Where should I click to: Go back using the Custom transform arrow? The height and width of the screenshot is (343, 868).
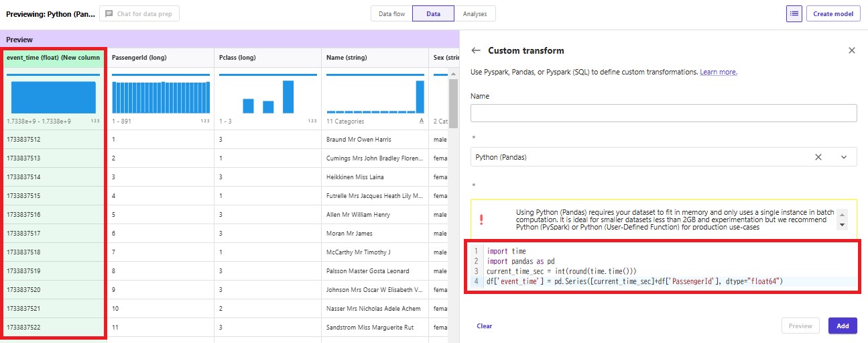click(476, 50)
